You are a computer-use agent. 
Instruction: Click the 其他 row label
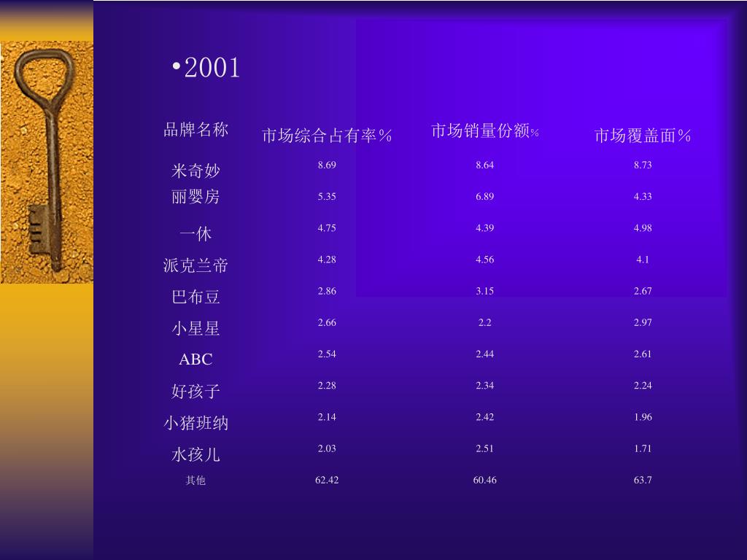[196, 480]
